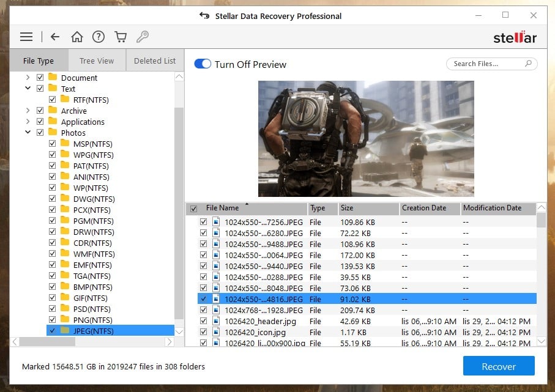Click file icon of 1026420_icon.jpg
The height and width of the screenshot is (392, 555).
pos(216,332)
